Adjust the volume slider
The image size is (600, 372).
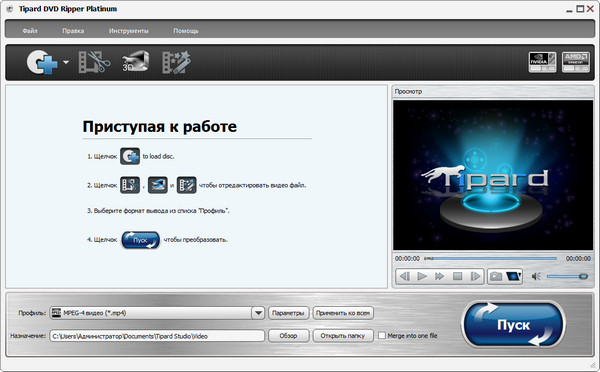pyautogui.click(x=567, y=276)
